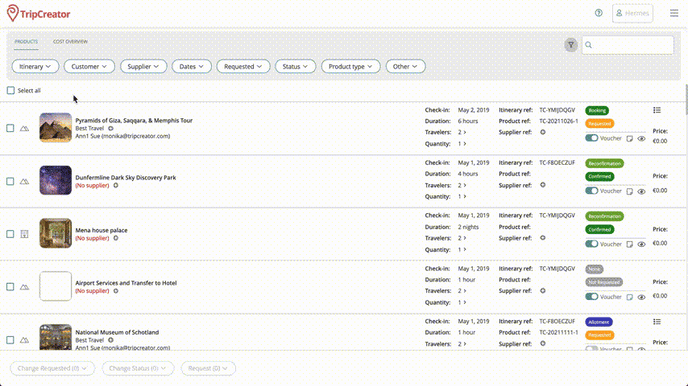Focus the search input field
Viewport: 688px width, 386px height.
pyautogui.click(x=628, y=45)
